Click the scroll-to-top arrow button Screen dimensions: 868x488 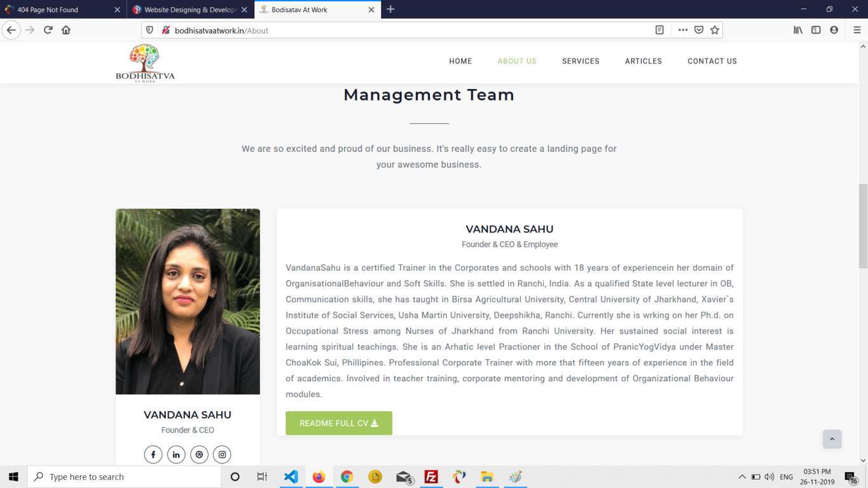(x=832, y=439)
